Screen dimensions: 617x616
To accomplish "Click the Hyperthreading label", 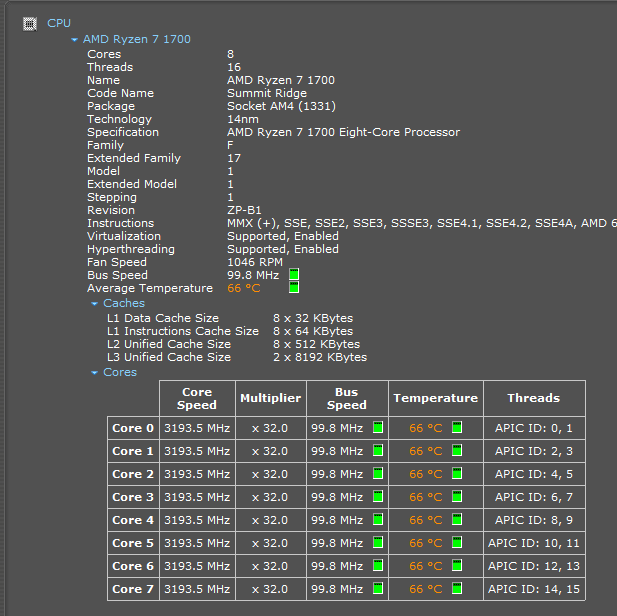I will point(131,249).
